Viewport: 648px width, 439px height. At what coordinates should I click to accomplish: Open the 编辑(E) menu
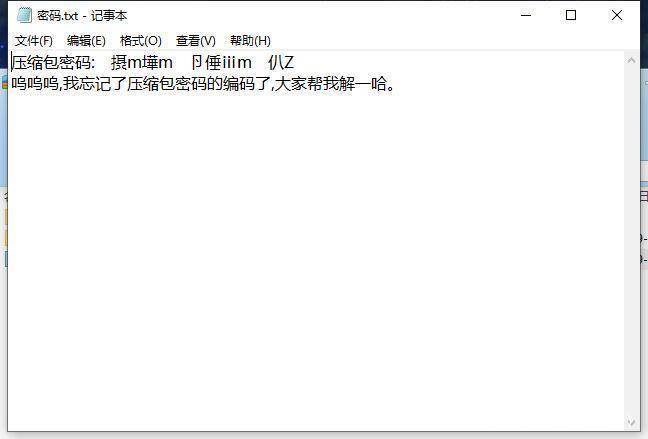(x=86, y=41)
